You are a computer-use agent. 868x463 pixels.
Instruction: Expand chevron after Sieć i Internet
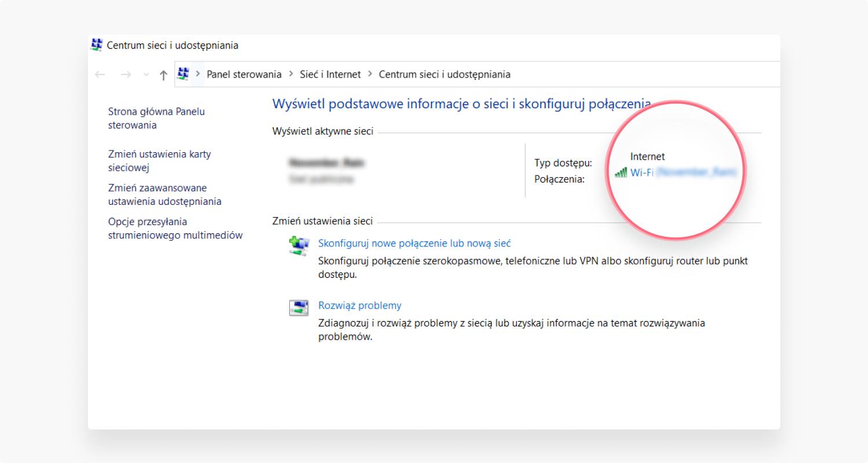(x=370, y=74)
